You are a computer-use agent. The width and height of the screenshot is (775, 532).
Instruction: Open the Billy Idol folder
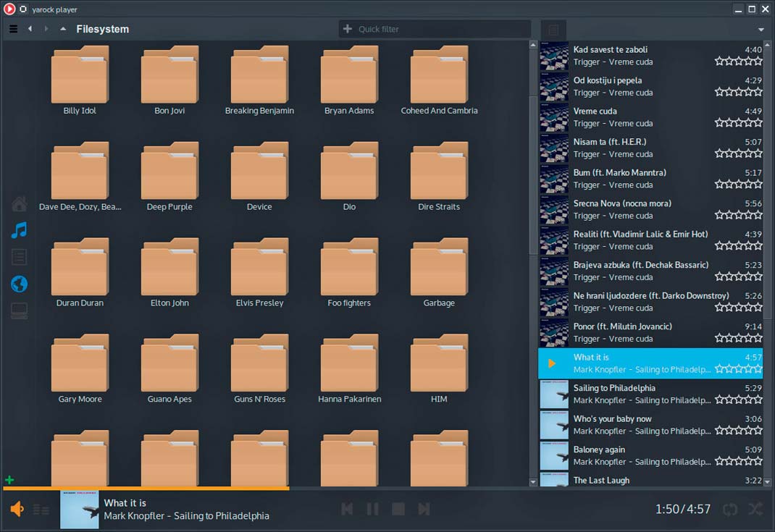click(x=80, y=80)
